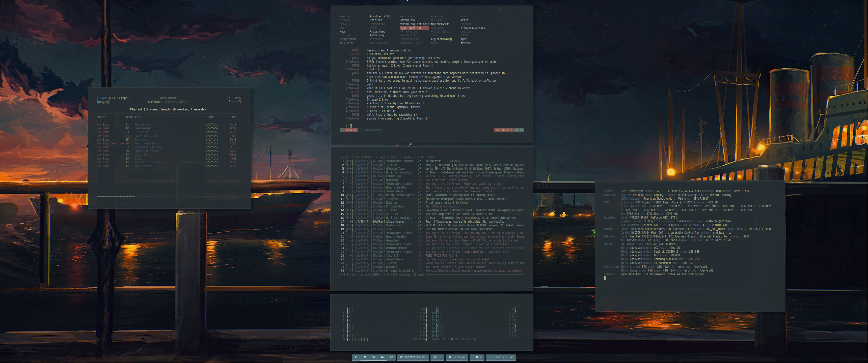Open Private Internet Access grace period email
The height and width of the screenshot is (363, 868).
coord(432,271)
